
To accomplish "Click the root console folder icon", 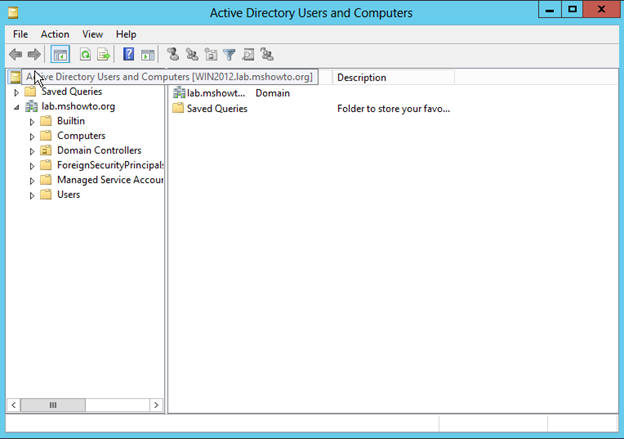I will pos(15,77).
